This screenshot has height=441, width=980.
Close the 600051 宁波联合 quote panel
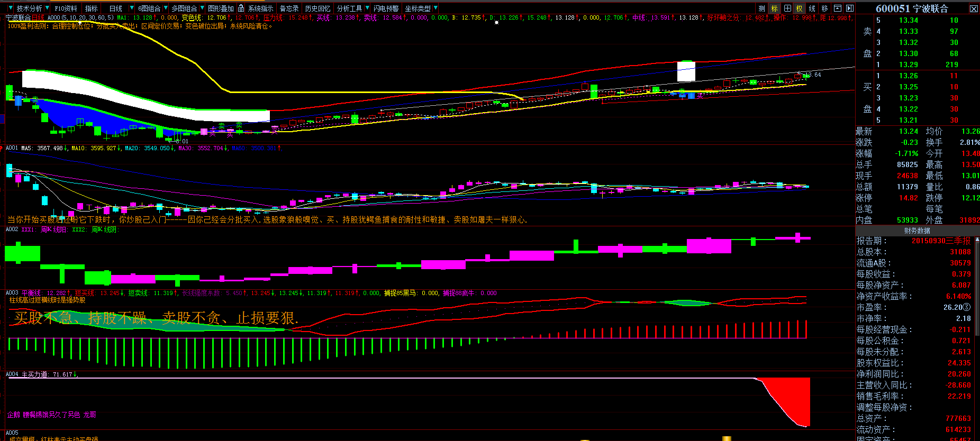click(x=974, y=8)
